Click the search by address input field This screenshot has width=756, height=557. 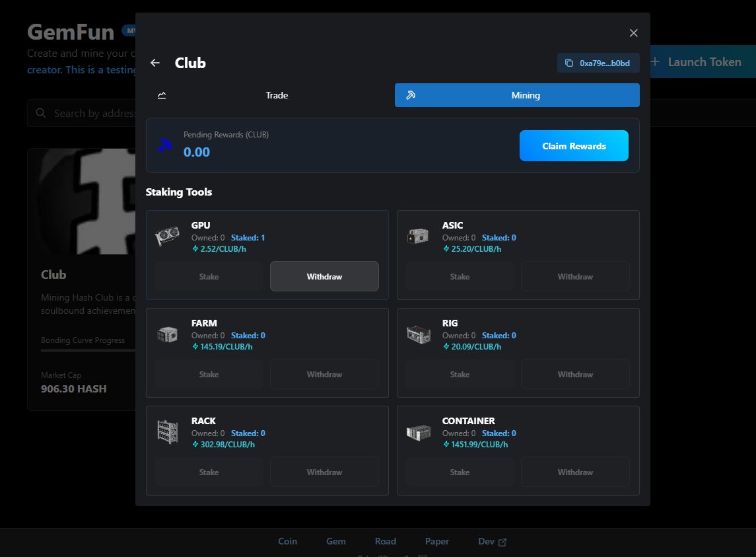(x=92, y=113)
